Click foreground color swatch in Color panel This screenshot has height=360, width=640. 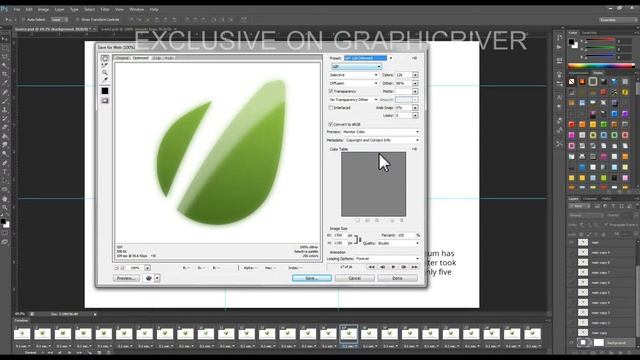pyautogui.click(x=571, y=42)
